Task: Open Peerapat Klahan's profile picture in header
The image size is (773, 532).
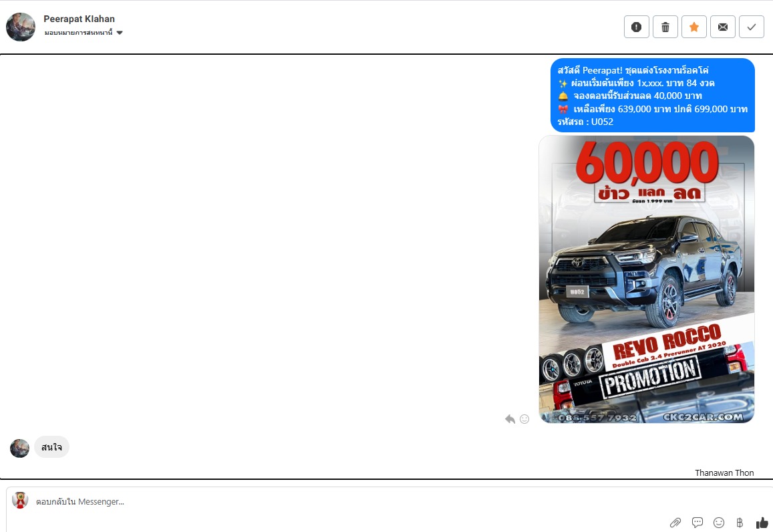Action: click(21, 27)
